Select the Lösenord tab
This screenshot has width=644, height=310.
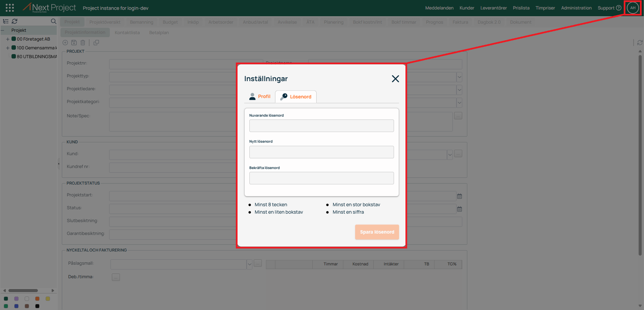296,97
